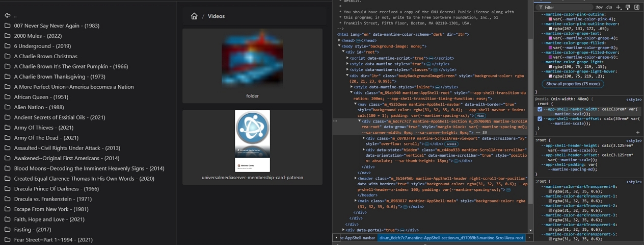Click the flex badge on the nav element
Image resolution: width=644 pixels, height=245 pixels.
pyautogui.click(x=480, y=116)
